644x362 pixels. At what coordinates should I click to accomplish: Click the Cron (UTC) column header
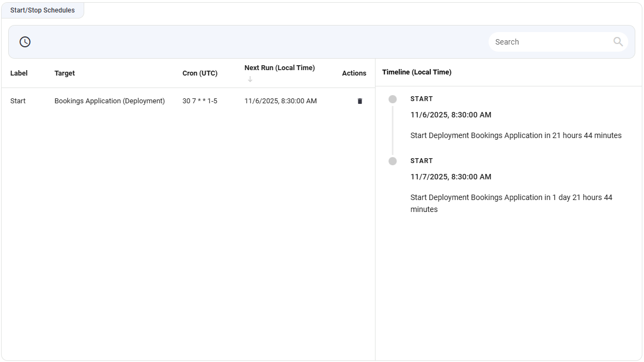coord(200,73)
